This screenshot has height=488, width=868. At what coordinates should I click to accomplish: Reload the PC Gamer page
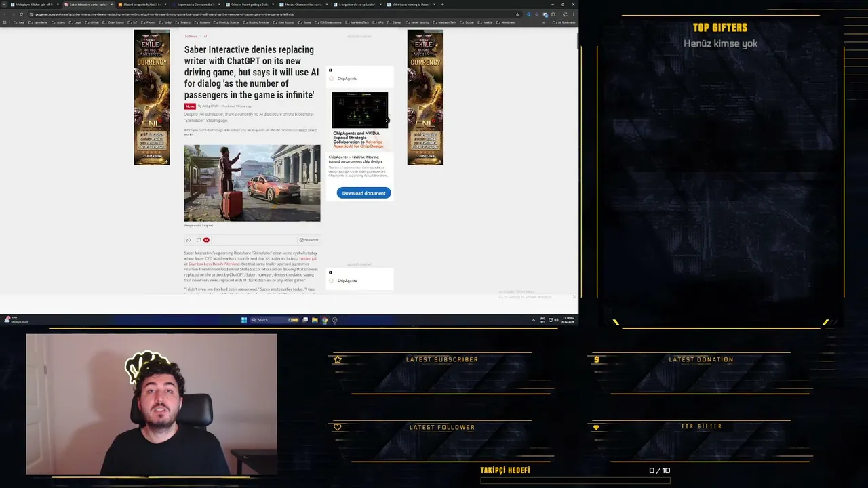[x=21, y=14]
